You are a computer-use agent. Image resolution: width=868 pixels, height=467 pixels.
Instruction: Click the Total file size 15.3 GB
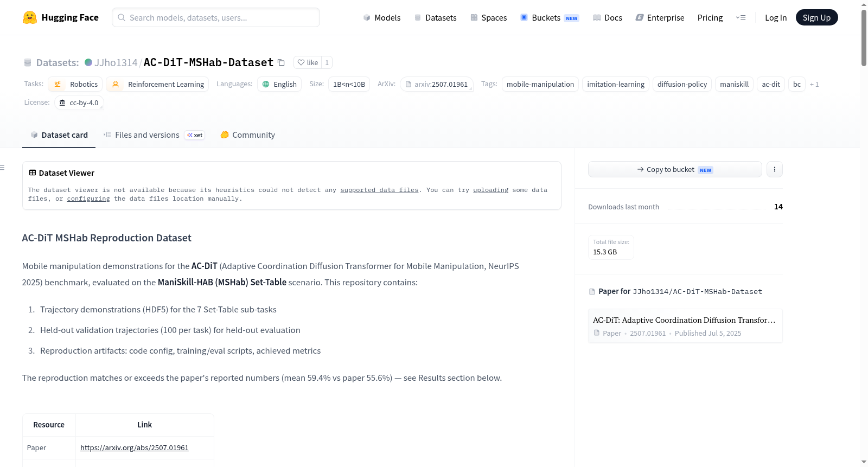(611, 247)
